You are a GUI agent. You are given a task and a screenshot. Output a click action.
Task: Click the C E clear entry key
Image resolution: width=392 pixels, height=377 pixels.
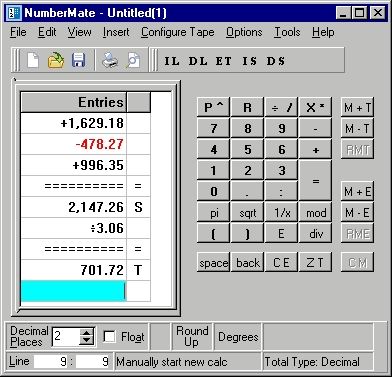[281, 263]
